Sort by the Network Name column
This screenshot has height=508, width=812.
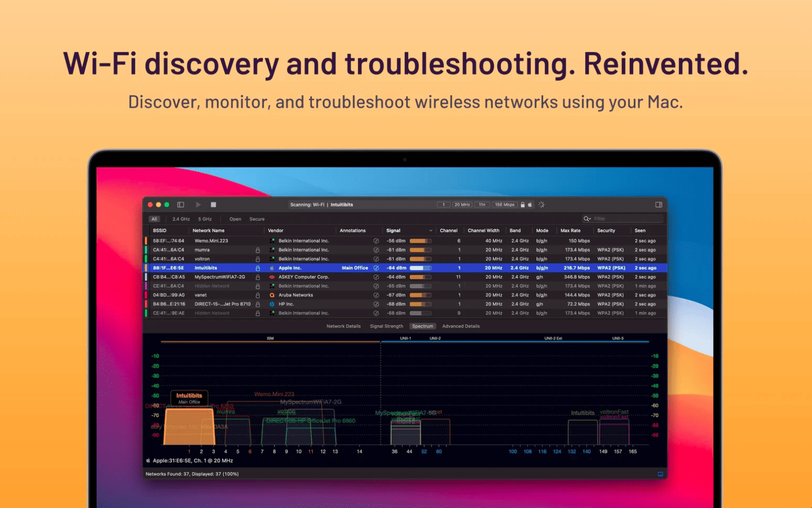click(209, 231)
